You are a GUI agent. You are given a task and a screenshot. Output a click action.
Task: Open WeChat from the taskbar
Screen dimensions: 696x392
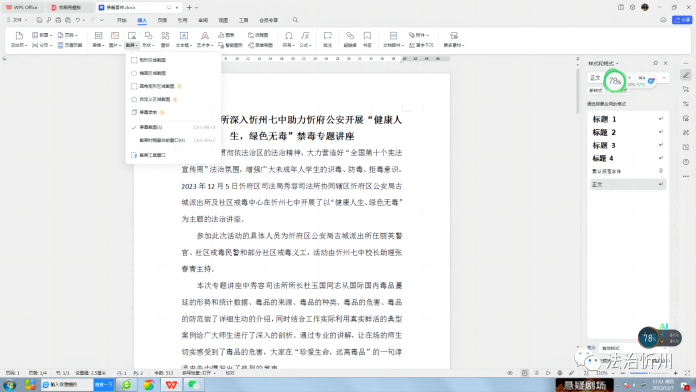pyautogui.click(x=194, y=384)
